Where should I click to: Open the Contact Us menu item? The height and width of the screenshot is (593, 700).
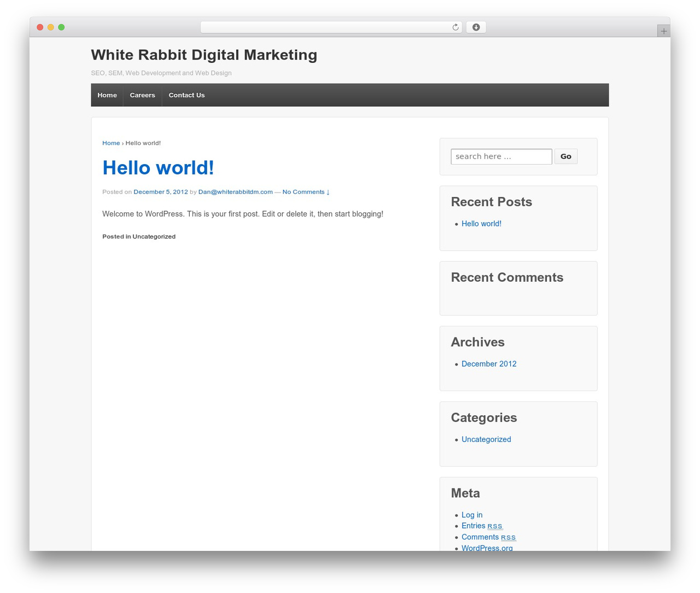point(187,95)
